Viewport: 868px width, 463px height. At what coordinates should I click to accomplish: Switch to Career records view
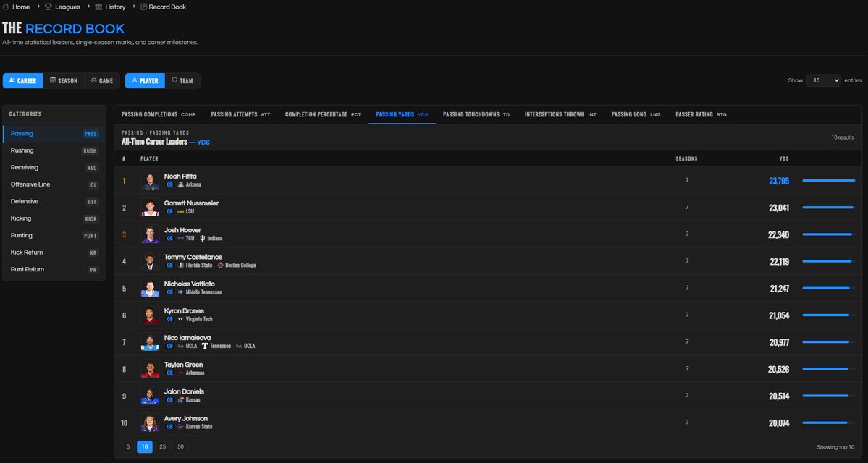[x=22, y=81]
